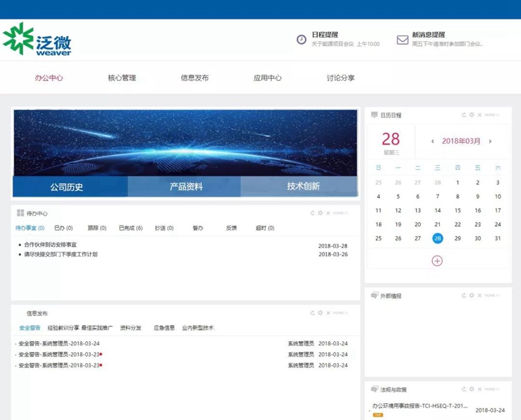This screenshot has width=521, height=420.
Task: Go to previous month in calendar
Action: (x=432, y=141)
